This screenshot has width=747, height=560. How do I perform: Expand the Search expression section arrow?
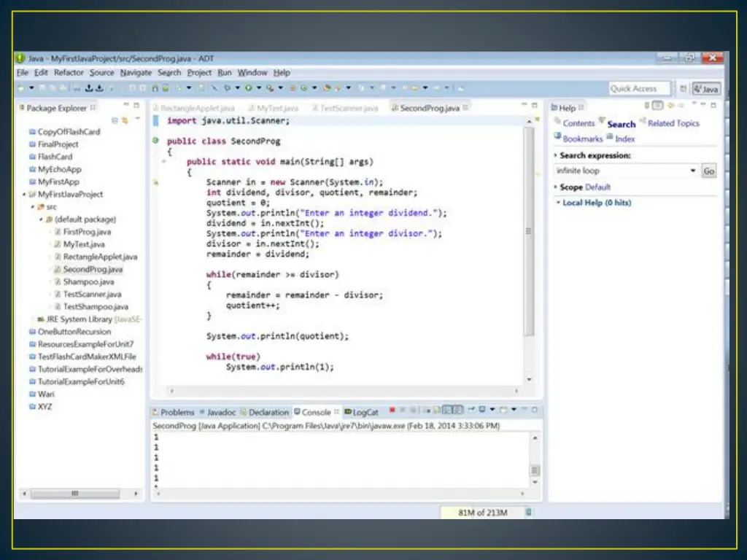click(x=555, y=155)
